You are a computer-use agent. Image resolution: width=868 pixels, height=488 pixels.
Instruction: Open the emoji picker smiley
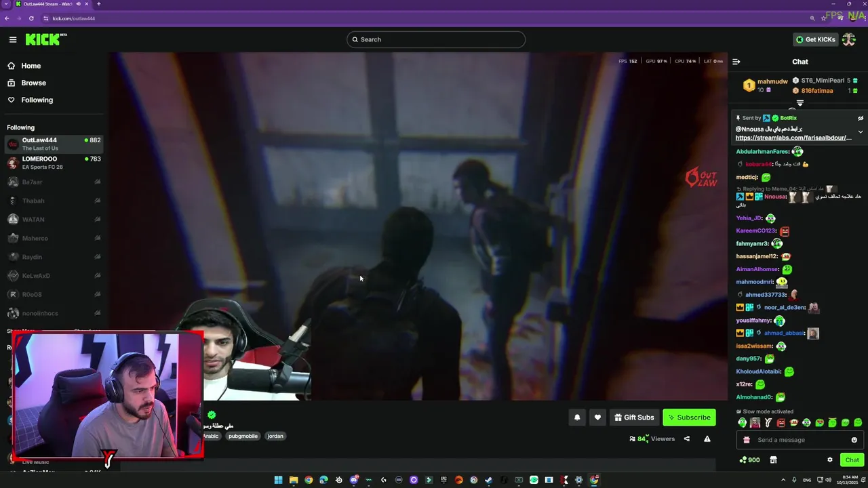click(x=854, y=440)
